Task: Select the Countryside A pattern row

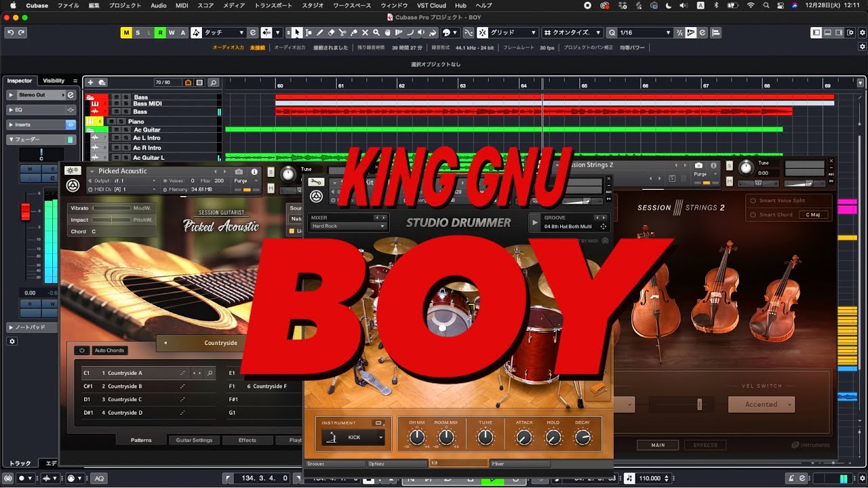Action: pyautogui.click(x=148, y=373)
